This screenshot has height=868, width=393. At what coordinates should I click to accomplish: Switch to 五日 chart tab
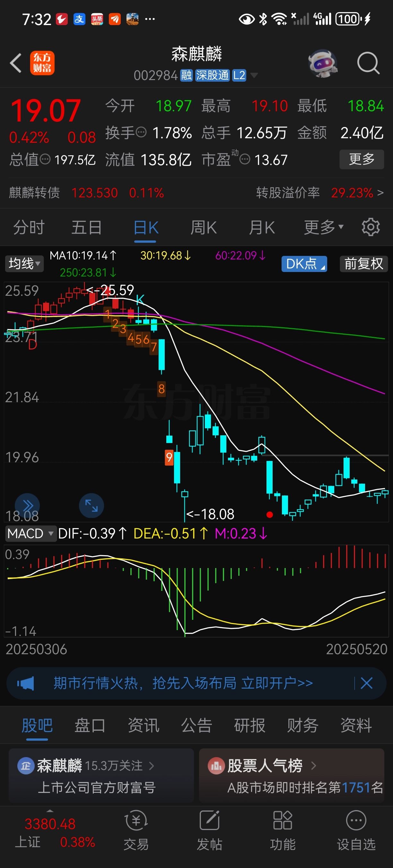click(x=87, y=227)
